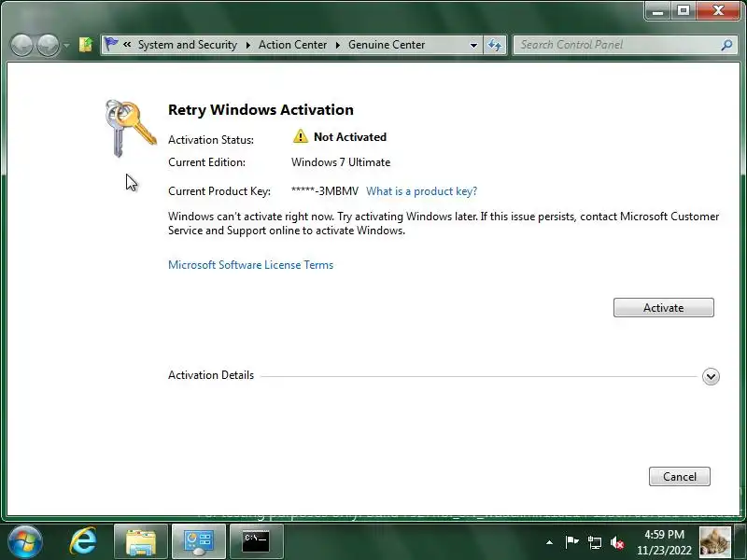
Task: Refresh the Control Panel page
Action: [x=495, y=45]
